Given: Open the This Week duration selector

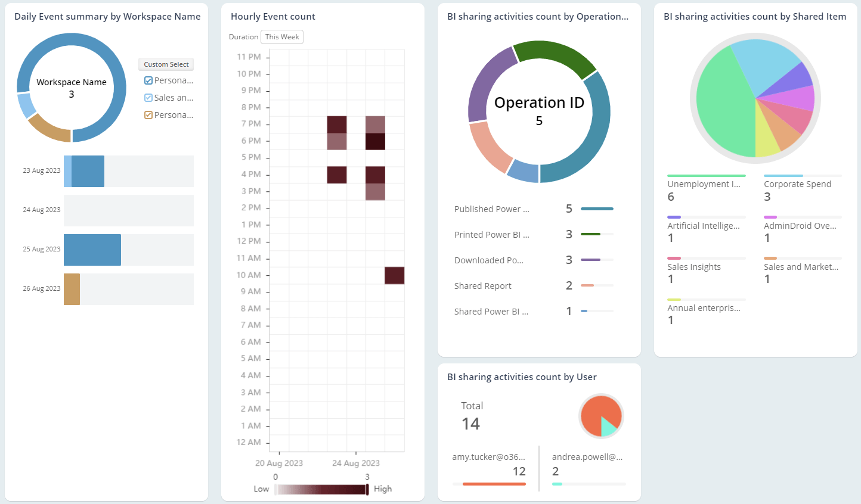Looking at the screenshot, I should (281, 36).
